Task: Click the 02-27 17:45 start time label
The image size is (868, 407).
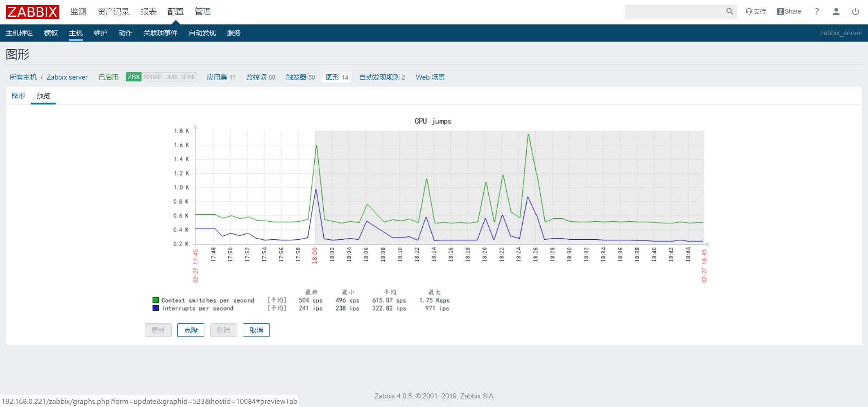Action: pyautogui.click(x=196, y=266)
